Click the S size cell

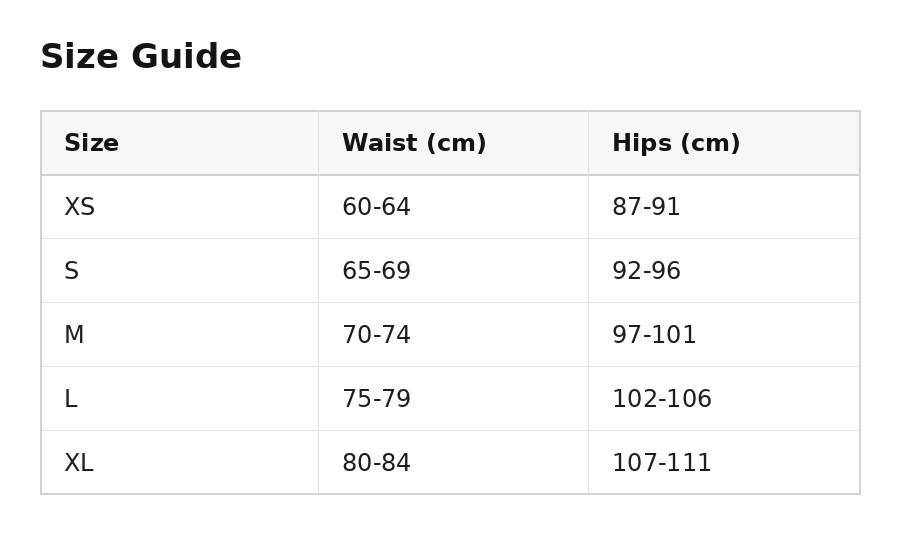[x=180, y=271]
